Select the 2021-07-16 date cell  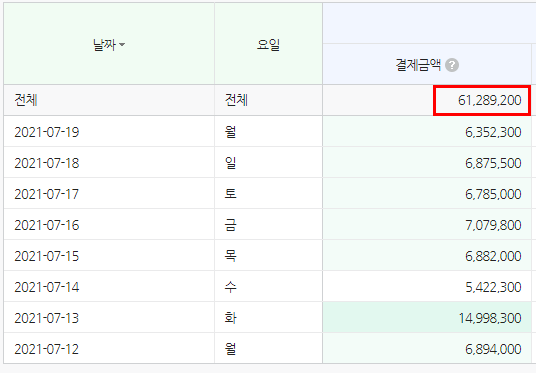click(x=109, y=224)
